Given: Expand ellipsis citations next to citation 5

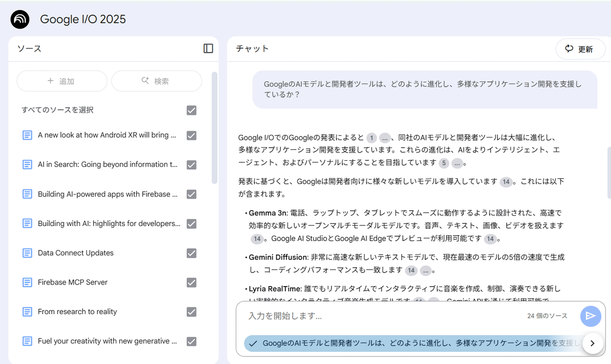Looking at the screenshot, I should 457,163.
